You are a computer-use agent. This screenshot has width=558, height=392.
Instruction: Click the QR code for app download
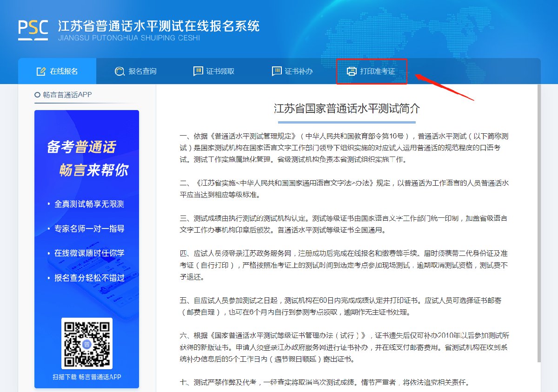87,343
